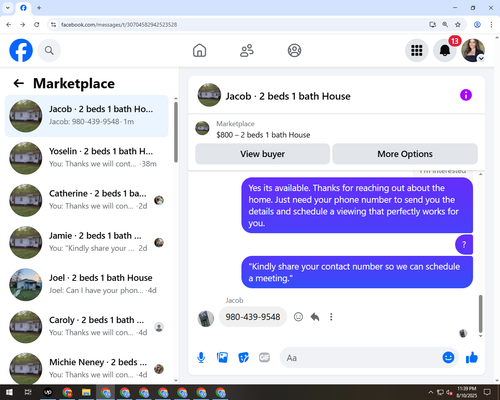The height and width of the screenshot is (400, 500).
Task: Open notifications bell with 13 badge
Action: point(445,51)
